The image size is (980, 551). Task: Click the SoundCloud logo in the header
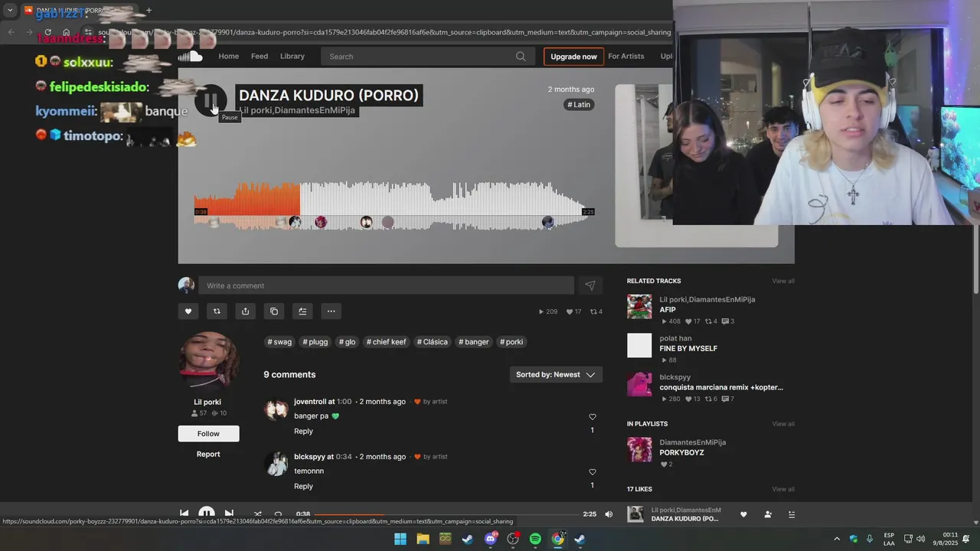click(191, 57)
